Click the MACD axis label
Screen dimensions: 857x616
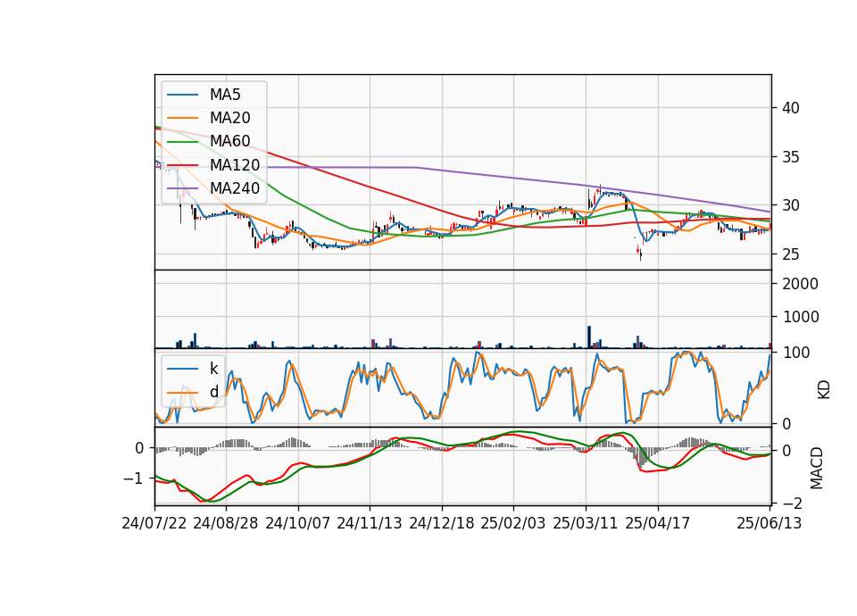(817, 468)
